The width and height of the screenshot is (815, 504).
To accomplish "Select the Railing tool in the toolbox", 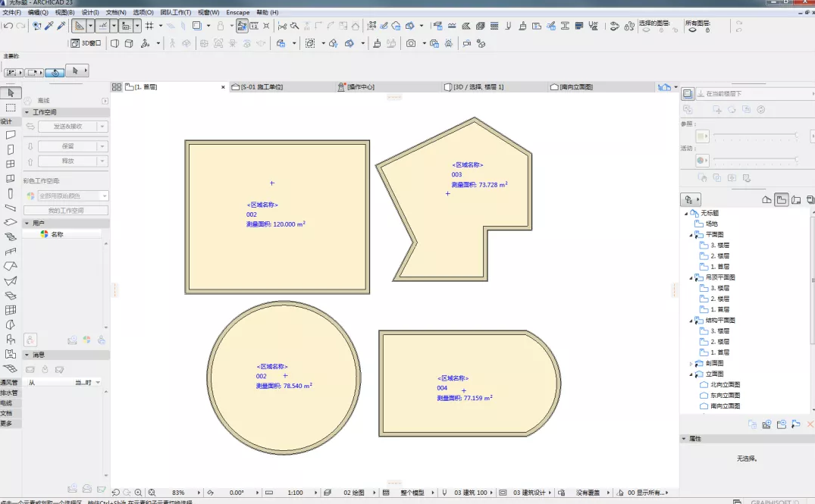I will point(11,252).
